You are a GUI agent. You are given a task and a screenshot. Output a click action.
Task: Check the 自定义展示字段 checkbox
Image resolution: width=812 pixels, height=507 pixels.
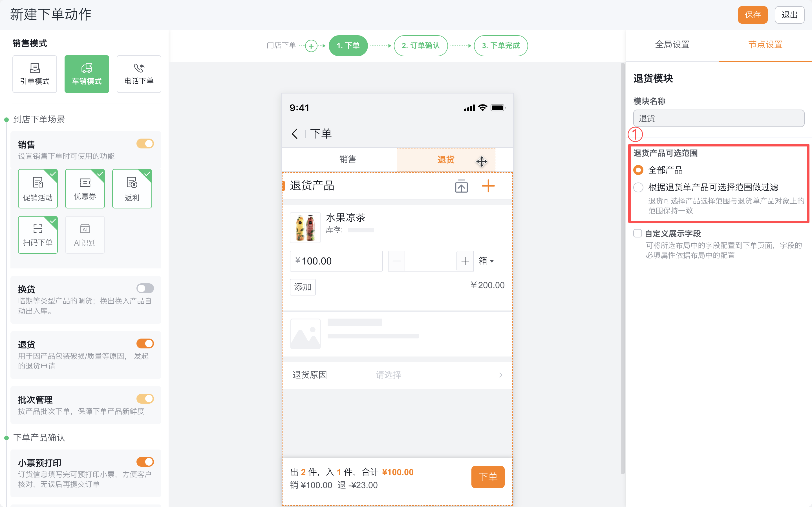coord(637,234)
